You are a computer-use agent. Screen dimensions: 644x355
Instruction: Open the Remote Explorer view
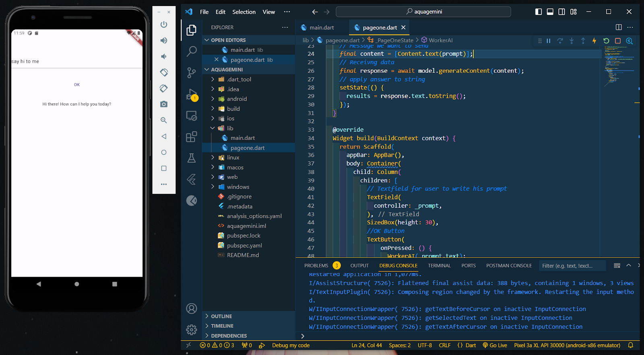[192, 116]
